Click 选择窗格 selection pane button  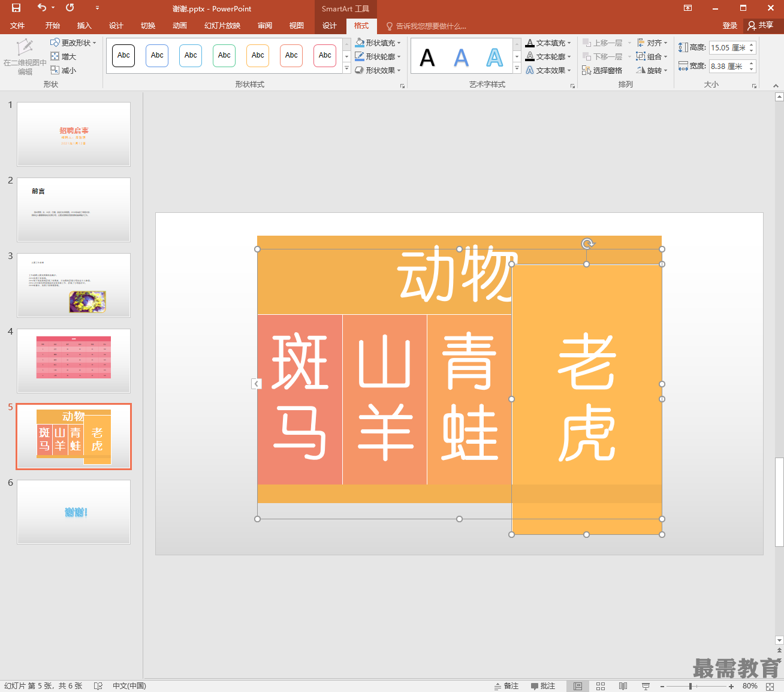[602, 70]
